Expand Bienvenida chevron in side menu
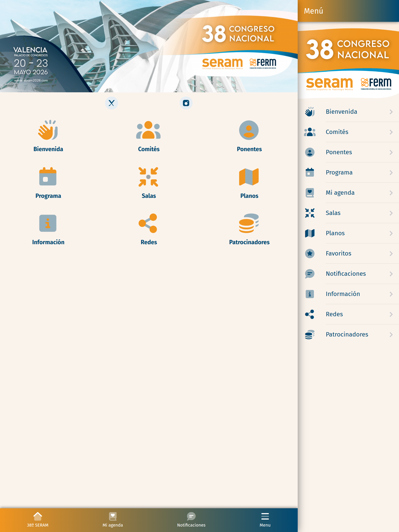The width and height of the screenshot is (399, 532). click(391, 112)
